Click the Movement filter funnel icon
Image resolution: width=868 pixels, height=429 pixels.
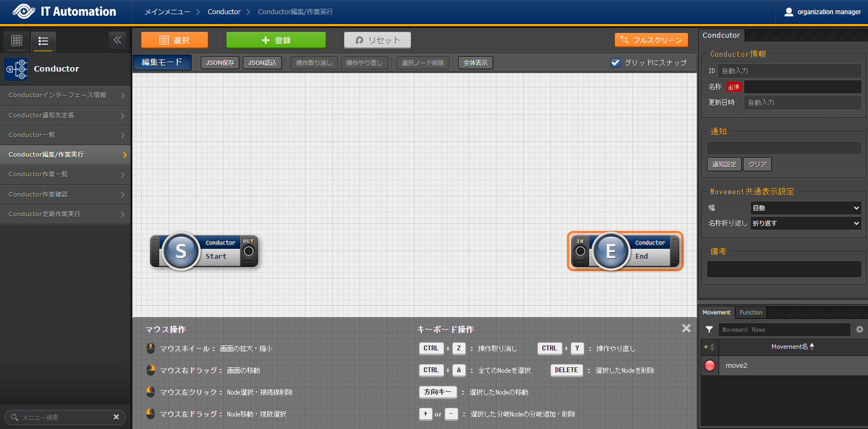pyautogui.click(x=709, y=330)
